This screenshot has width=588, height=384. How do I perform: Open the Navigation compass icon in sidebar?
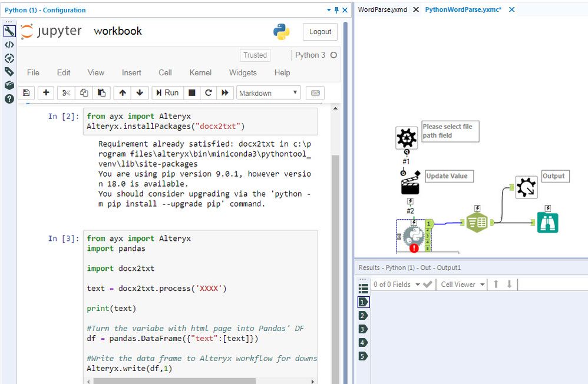[x=9, y=58]
